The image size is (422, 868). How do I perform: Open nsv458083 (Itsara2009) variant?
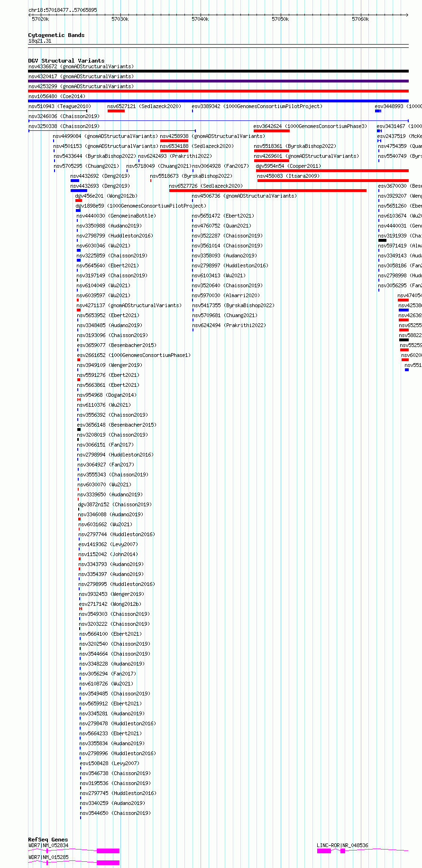coord(288,176)
